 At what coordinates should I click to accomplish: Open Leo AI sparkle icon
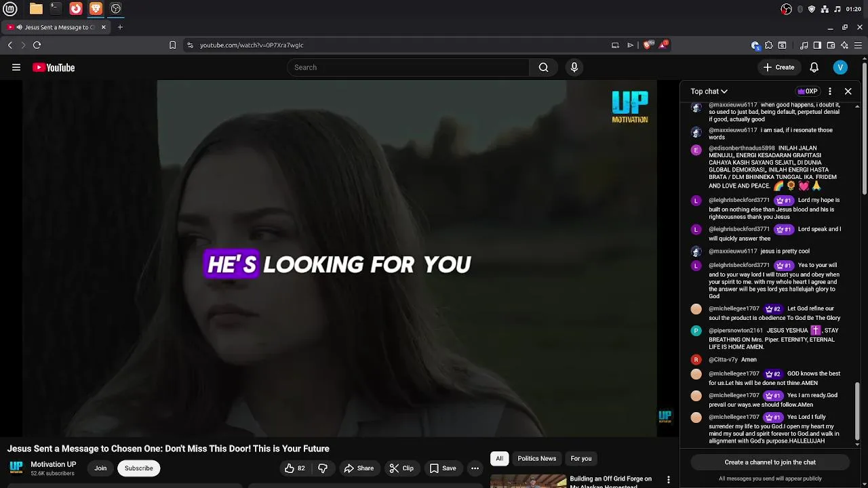coord(844,45)
